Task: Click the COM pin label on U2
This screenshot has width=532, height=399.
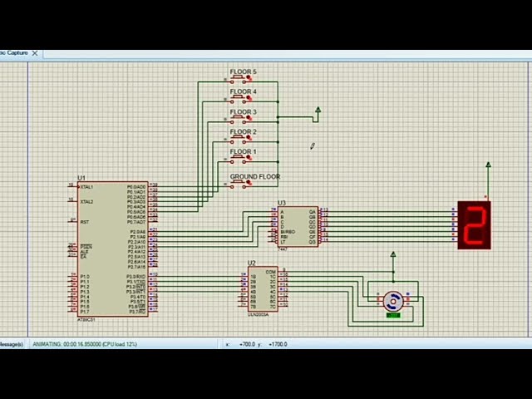Action: (271, 272)
